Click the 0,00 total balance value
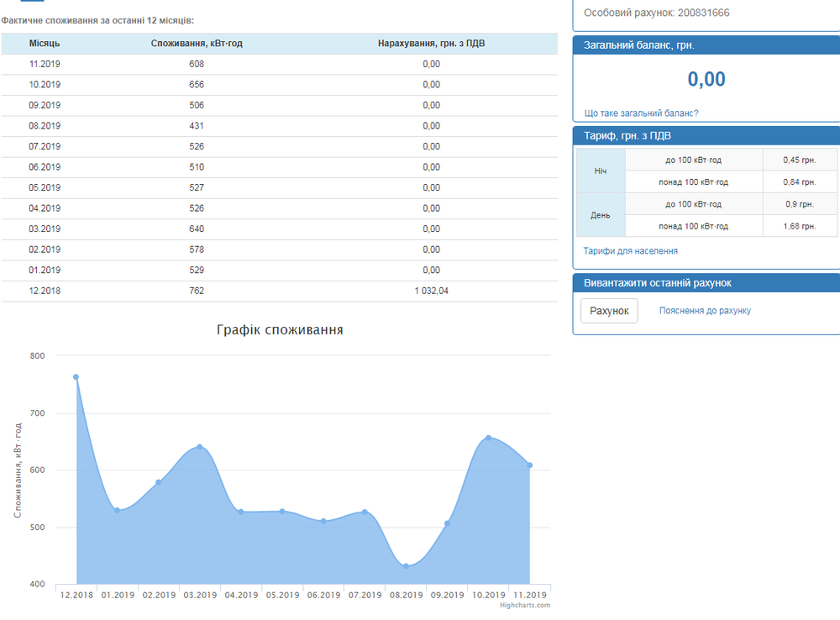840x620 pixels. (x=706, y=79)
